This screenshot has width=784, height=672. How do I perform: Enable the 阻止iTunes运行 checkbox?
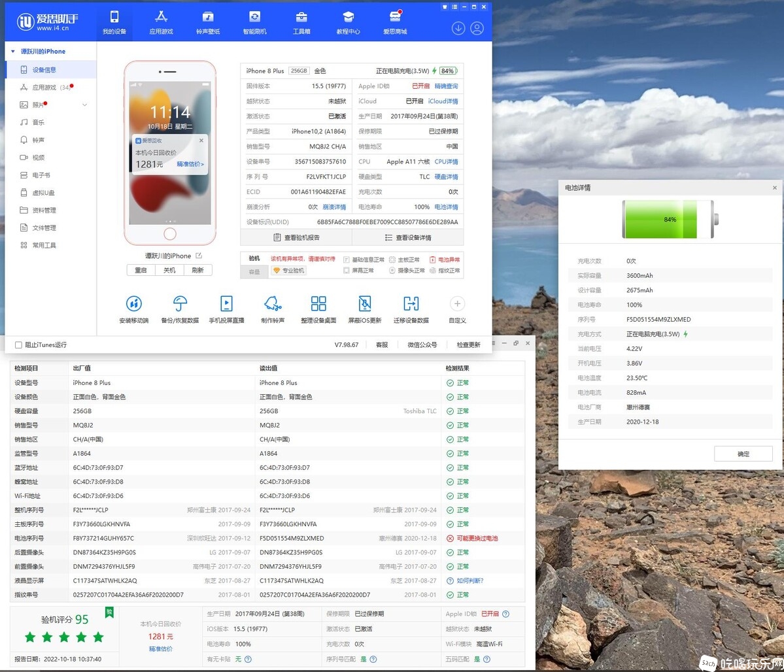18,345
